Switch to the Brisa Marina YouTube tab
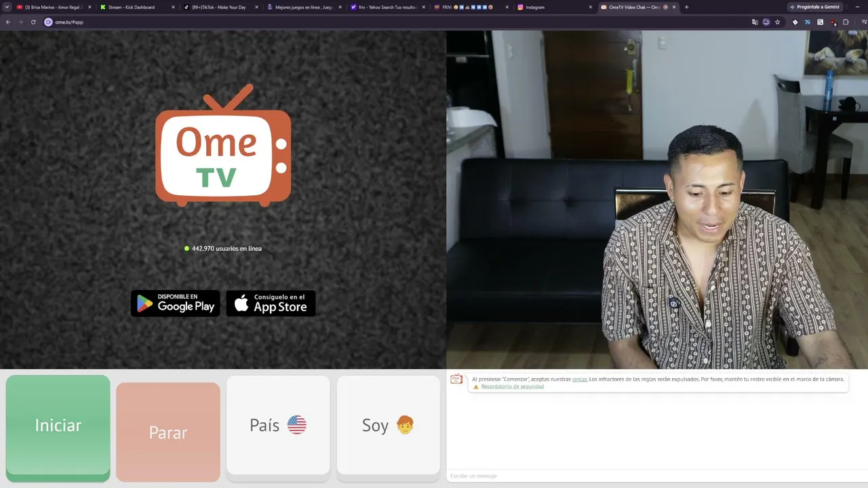868x488 pixels. [x=53, y=7]
